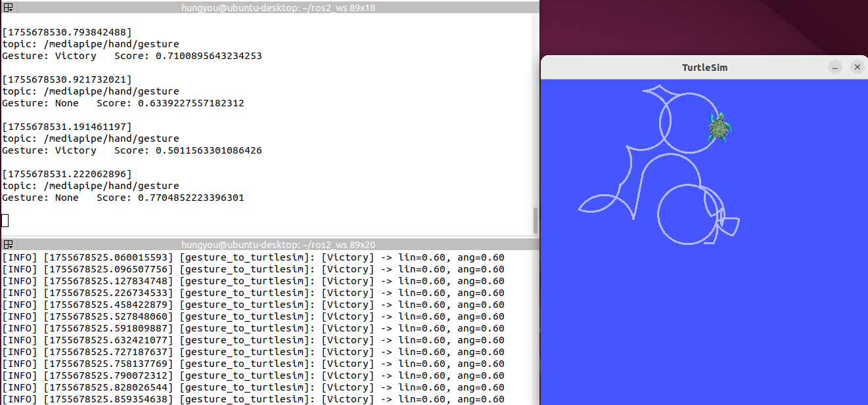Click timestamp [1755678530.793842488]

click(67, 32)
